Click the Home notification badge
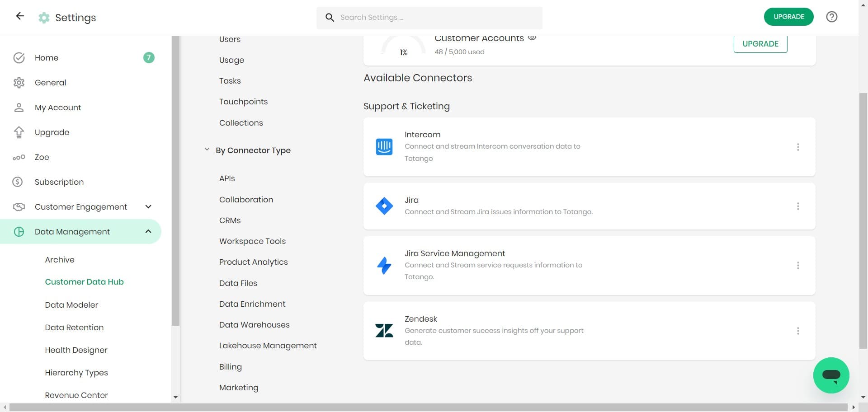The width and height of the screenshot is (868, 412). pos(149,58)
